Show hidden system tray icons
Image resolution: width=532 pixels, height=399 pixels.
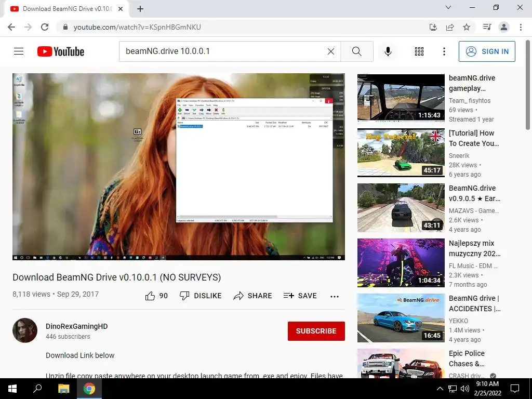click(x=440, y=389)
